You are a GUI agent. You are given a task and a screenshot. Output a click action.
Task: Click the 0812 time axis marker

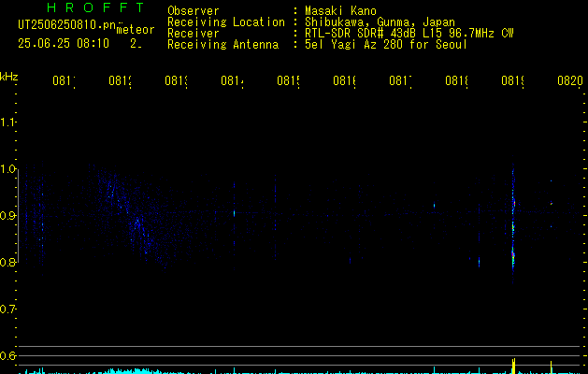click(x=120, y=80)
